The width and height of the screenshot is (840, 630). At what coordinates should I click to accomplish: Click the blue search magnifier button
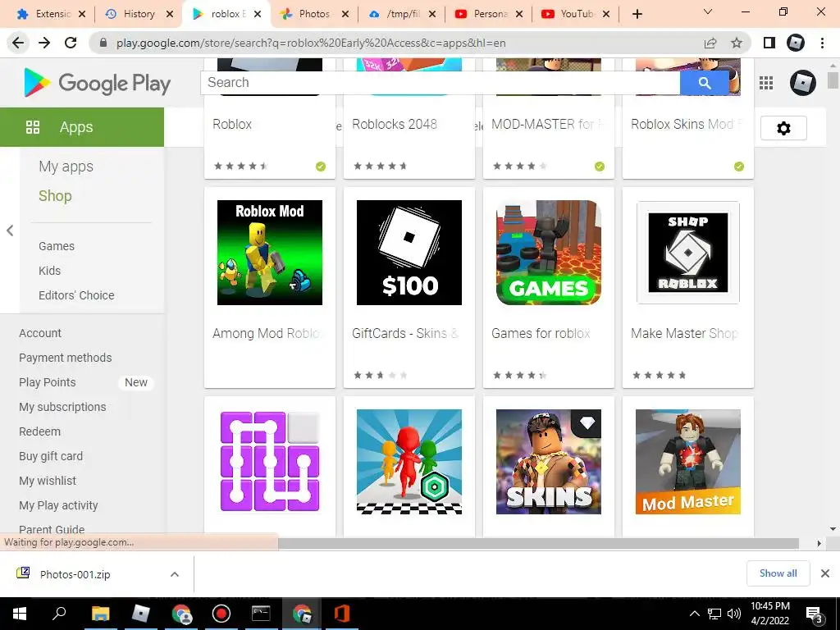[704, 83]
